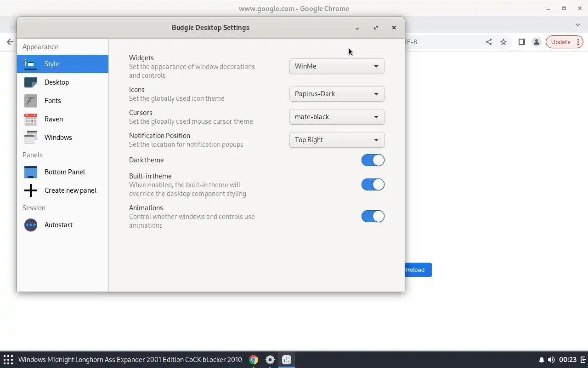Open Chrome's profile avatar icon

(536, 42)
